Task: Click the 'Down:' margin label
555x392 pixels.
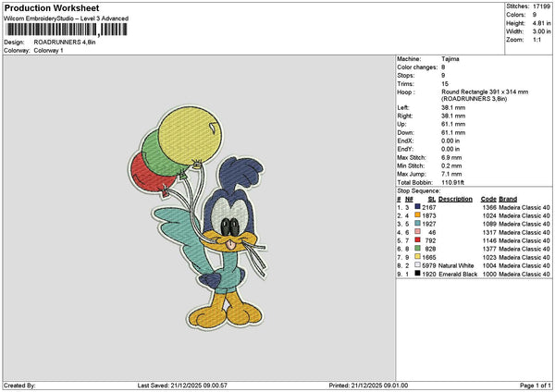Action: coord(405,133)
